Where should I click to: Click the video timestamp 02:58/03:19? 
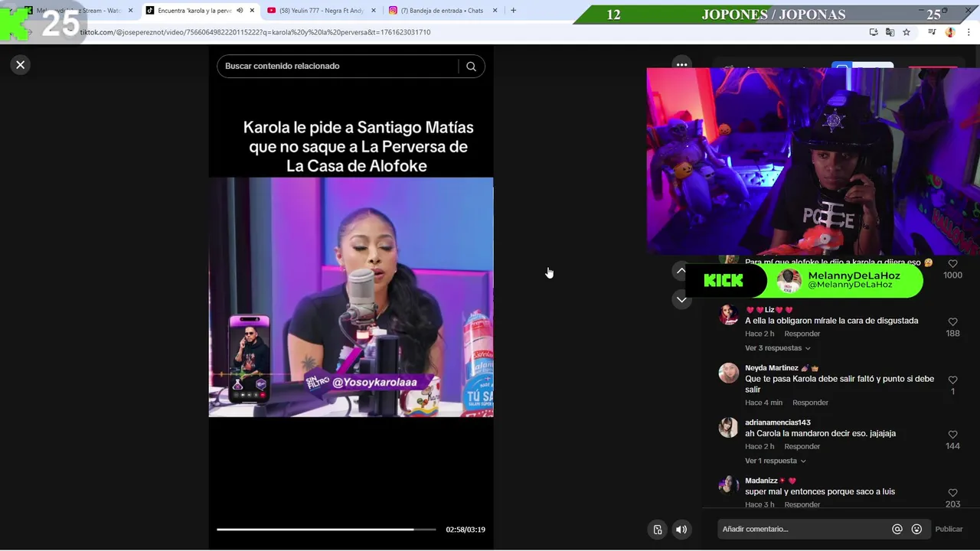pyautogui.click(x=465, y=530)
